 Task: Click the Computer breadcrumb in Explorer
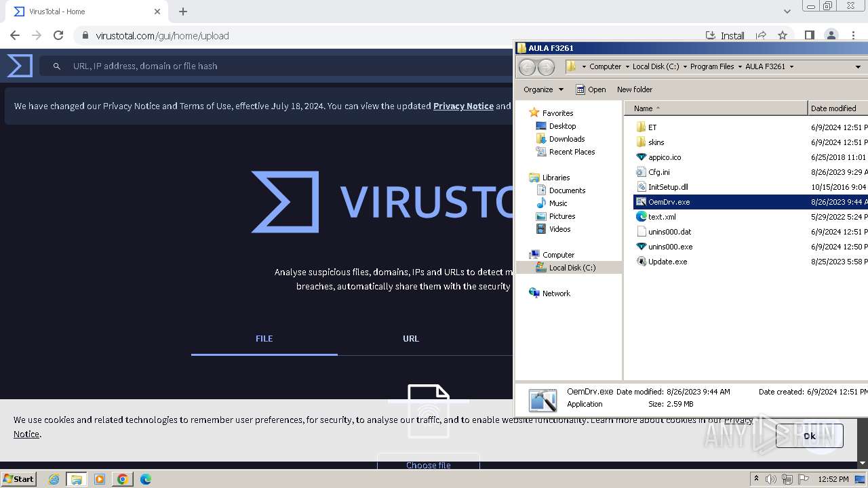click(605, 66)
